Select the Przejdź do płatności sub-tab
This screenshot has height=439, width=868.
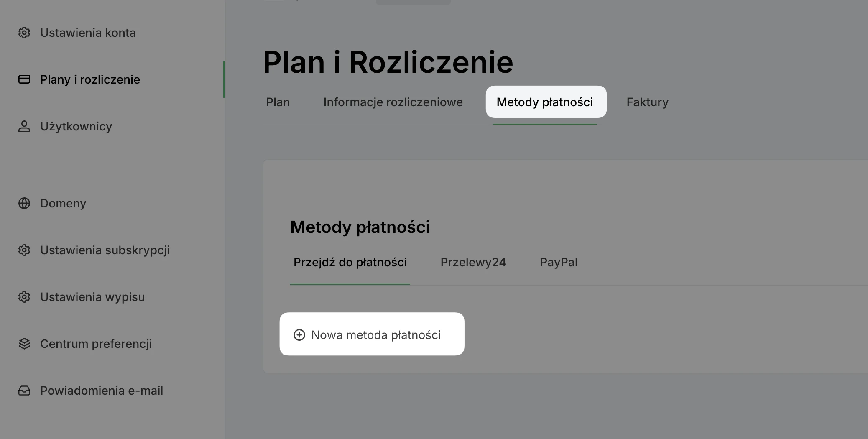point(350,263)
